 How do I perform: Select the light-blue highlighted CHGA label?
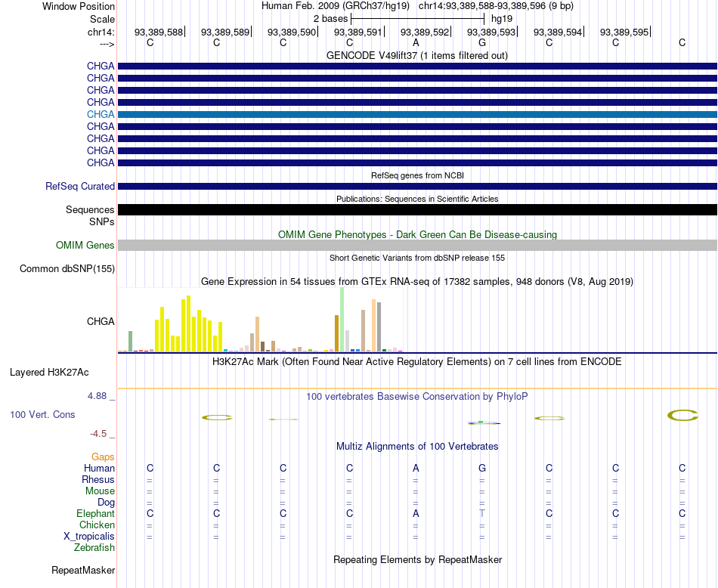pos(101,114)
